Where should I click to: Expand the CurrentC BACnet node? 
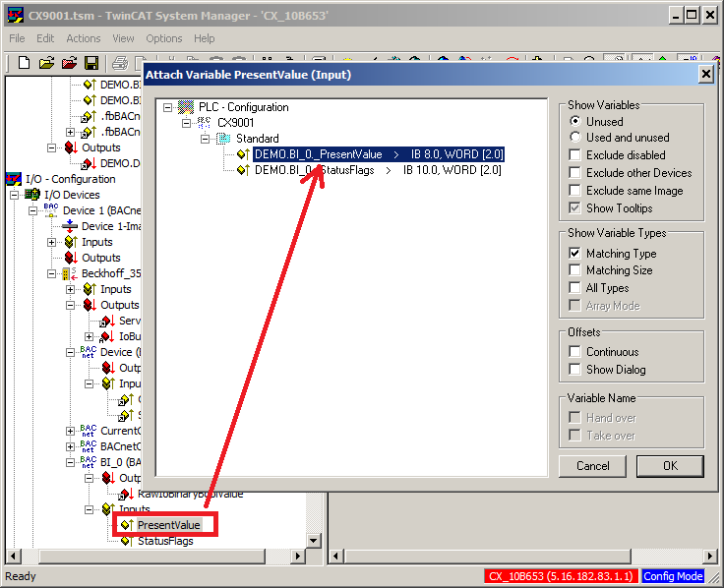(70, 431)
